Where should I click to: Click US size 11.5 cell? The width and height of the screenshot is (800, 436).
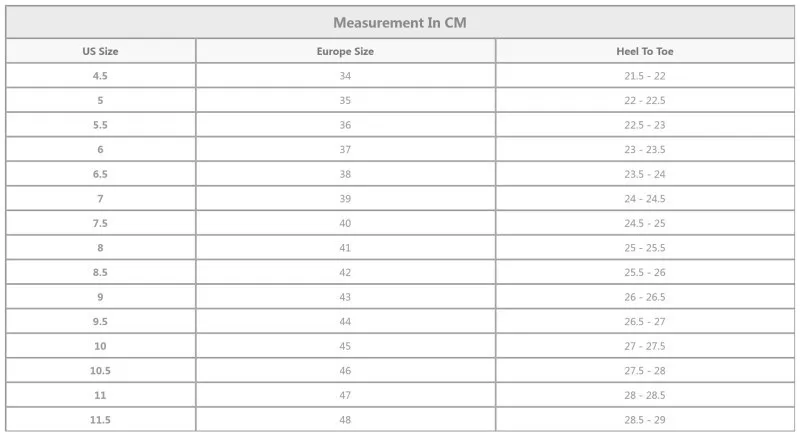coord(101,420)
